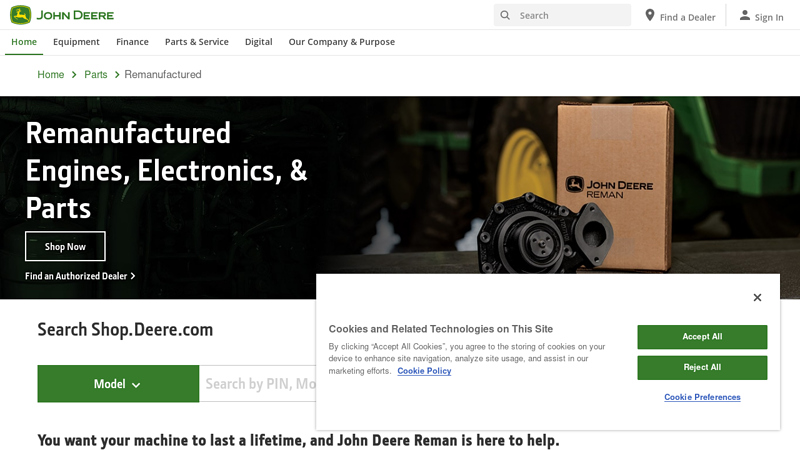This screenshot has height=450, width=800.
Task: Open Find an Authorized Dealer link
Action: (80, 276)
